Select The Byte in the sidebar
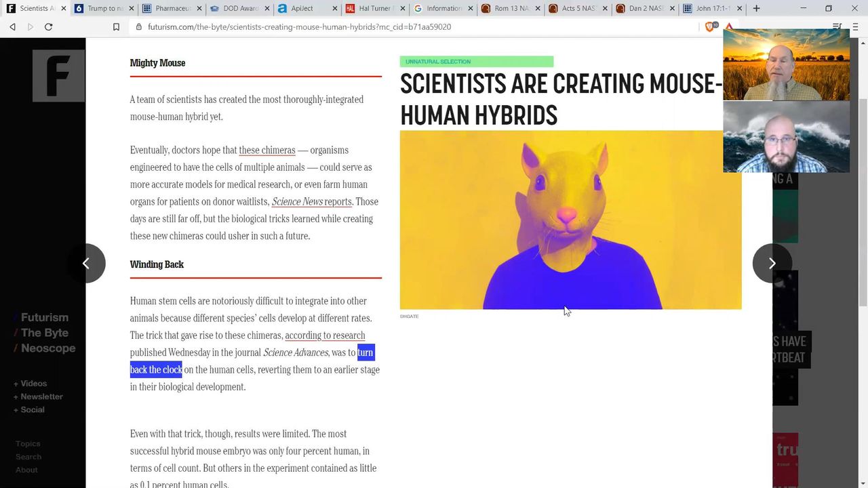Screen dimensions: 868x488 coord(44,333)
